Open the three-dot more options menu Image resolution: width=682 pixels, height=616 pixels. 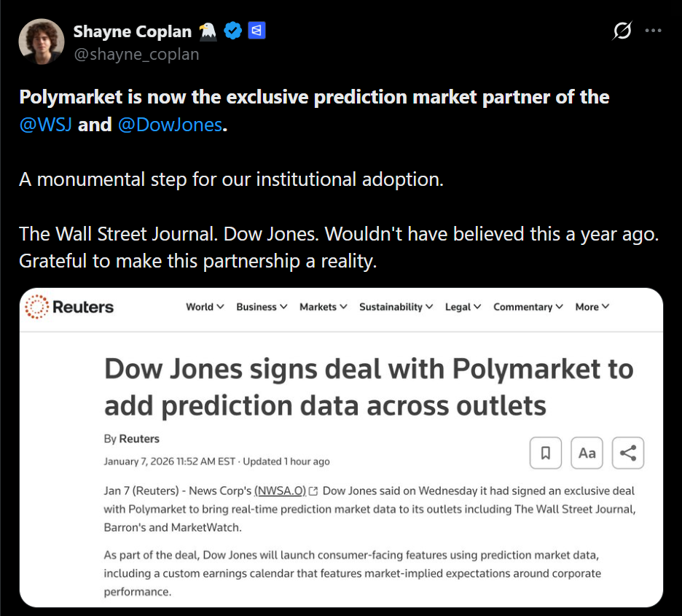tap(654, 31)
